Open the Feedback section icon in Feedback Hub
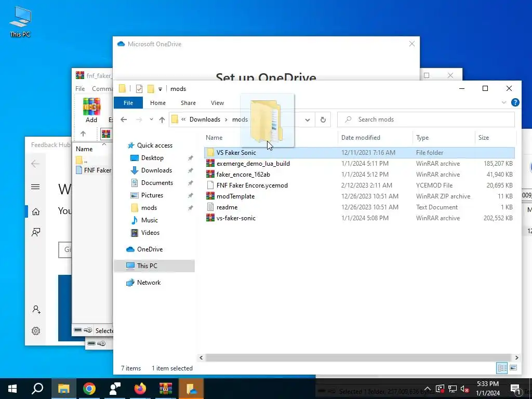 pyautogui.click(x=36, y=232)
